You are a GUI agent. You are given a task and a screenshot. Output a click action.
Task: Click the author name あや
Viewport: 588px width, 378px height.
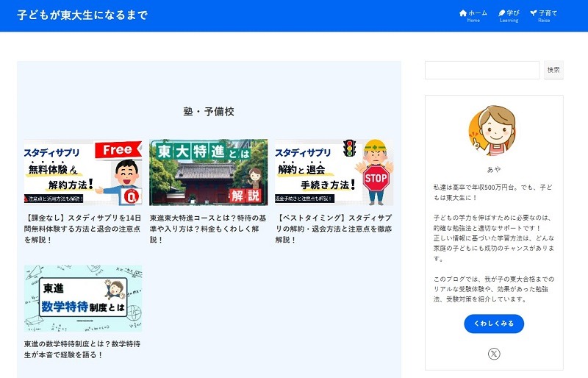click(494, 170)
